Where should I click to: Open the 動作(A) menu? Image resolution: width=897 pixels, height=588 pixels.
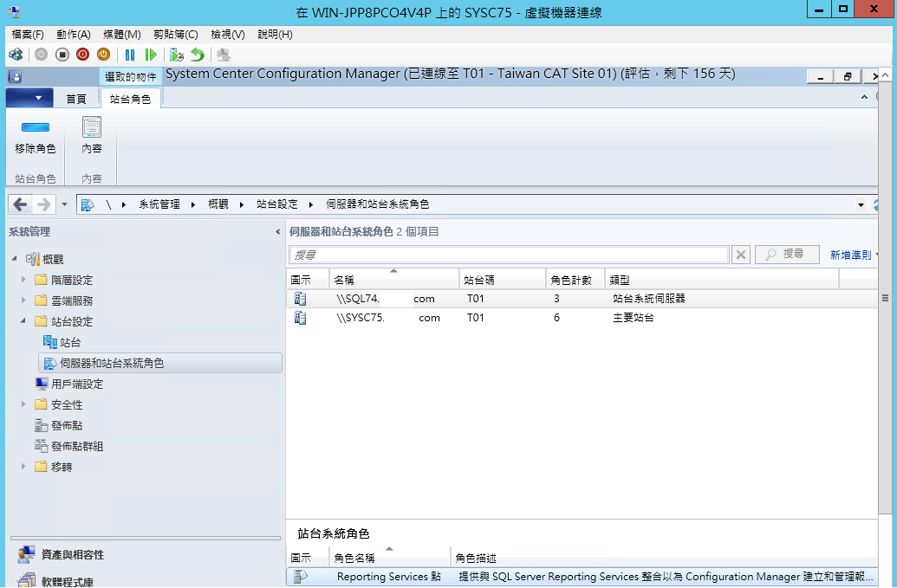(74, 35)
